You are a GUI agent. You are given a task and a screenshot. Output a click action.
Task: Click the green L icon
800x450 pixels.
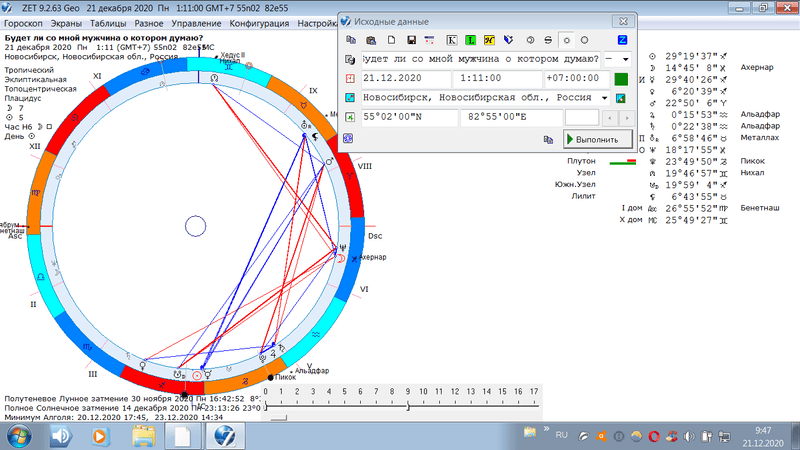[470, 40]
